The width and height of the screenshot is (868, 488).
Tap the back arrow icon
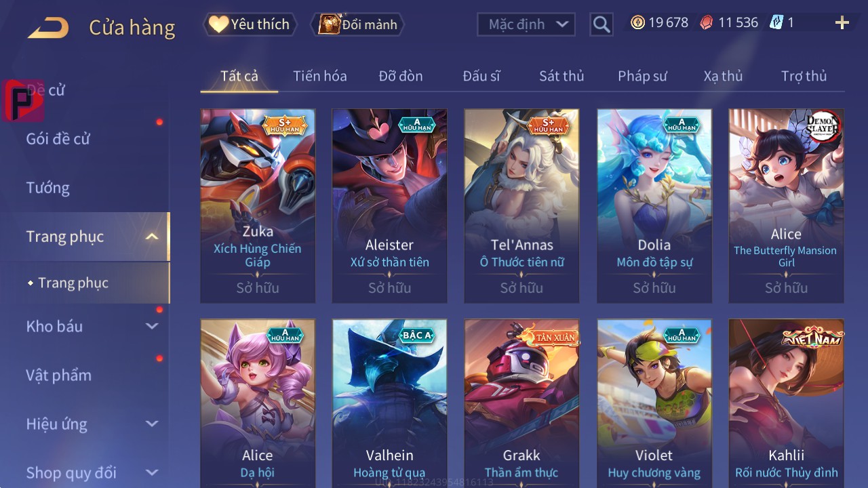pos(48,28)
